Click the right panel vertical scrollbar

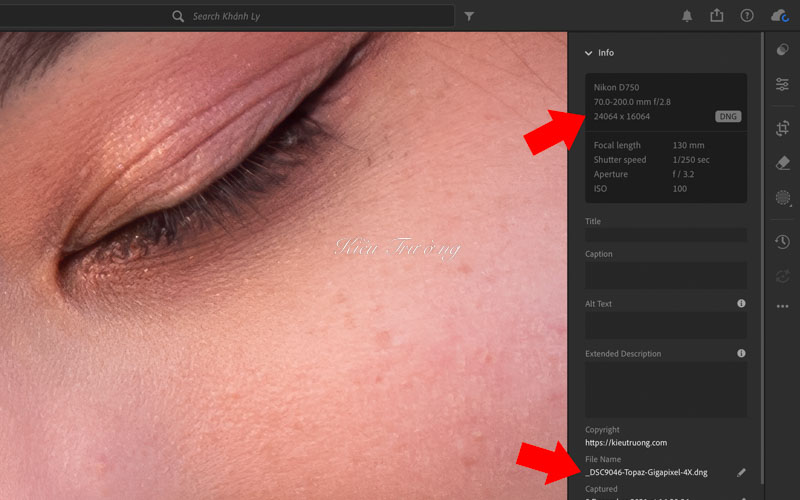(x=762, y=258)
